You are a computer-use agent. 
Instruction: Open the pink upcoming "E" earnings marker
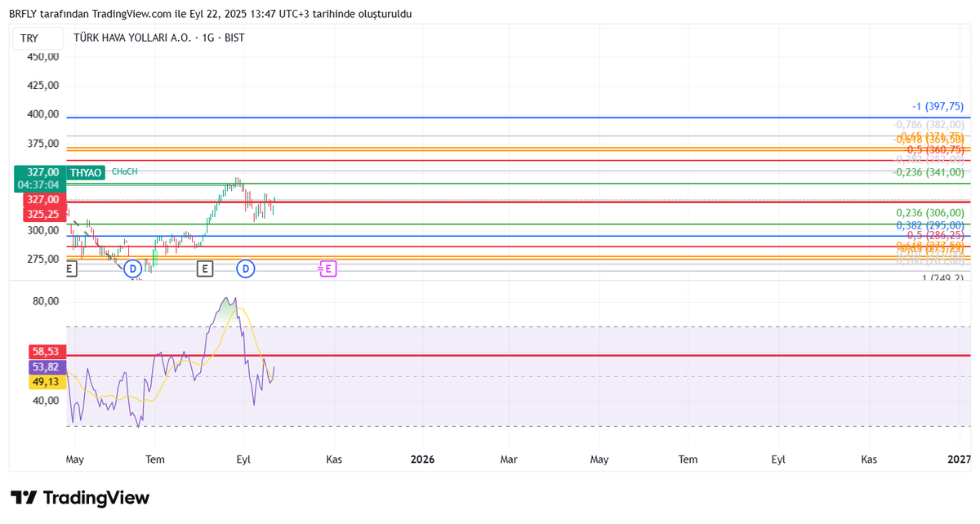(x=327, y=268)
